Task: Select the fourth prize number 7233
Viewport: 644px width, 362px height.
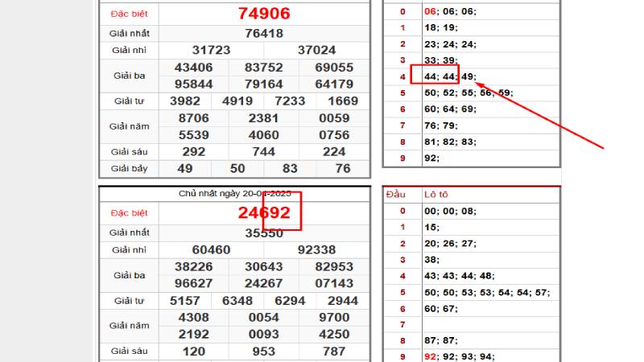Action: click(x=290, y=101)
